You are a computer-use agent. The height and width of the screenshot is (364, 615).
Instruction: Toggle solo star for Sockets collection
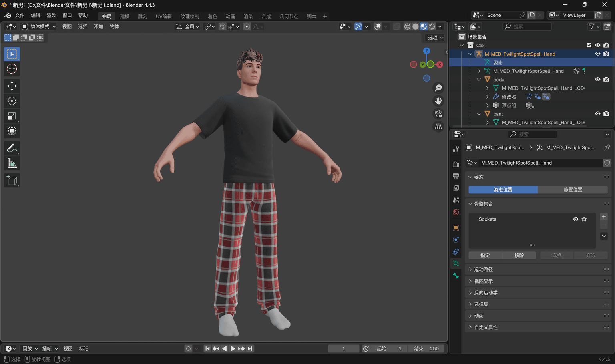[x=584, y=219]
